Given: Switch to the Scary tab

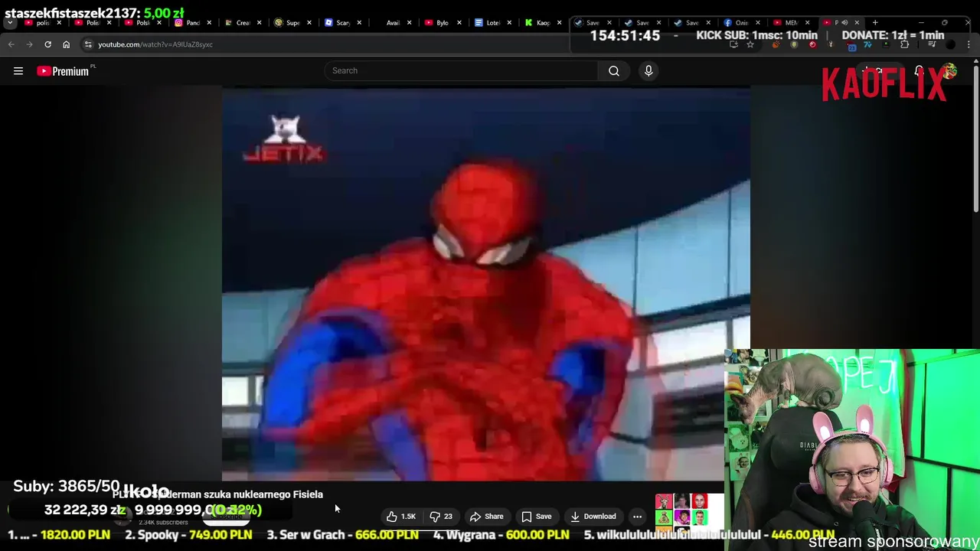Looking at the screenshot, I should pyautogui.click(x=341, y=23).
